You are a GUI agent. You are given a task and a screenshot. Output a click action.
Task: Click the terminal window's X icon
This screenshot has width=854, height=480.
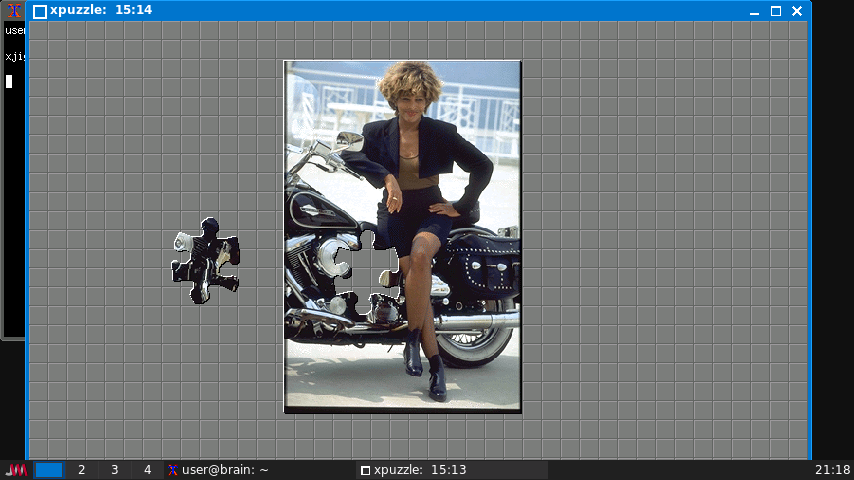coord(15,11)
